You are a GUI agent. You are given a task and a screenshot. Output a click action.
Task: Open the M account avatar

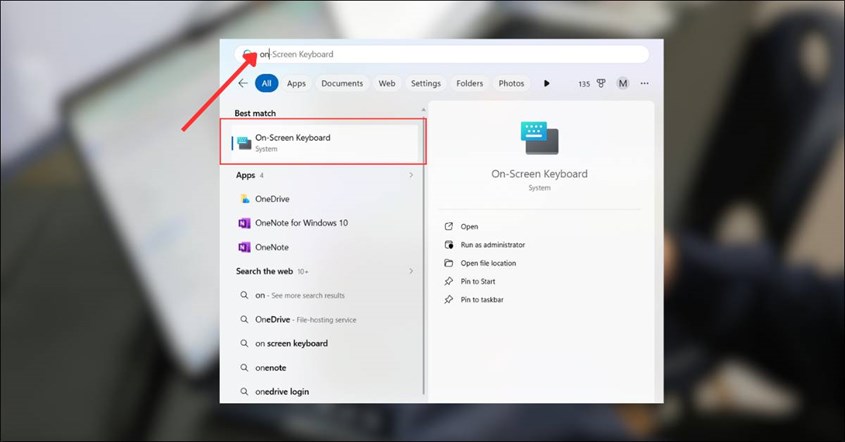[x=622, y=83]
